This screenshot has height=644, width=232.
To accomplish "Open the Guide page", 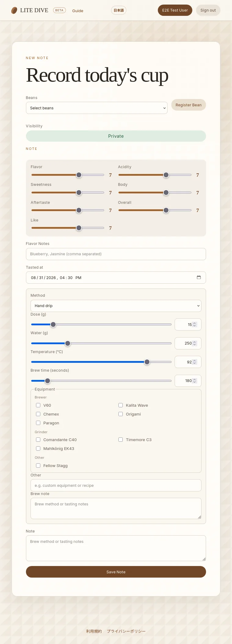I will [78, 11].
